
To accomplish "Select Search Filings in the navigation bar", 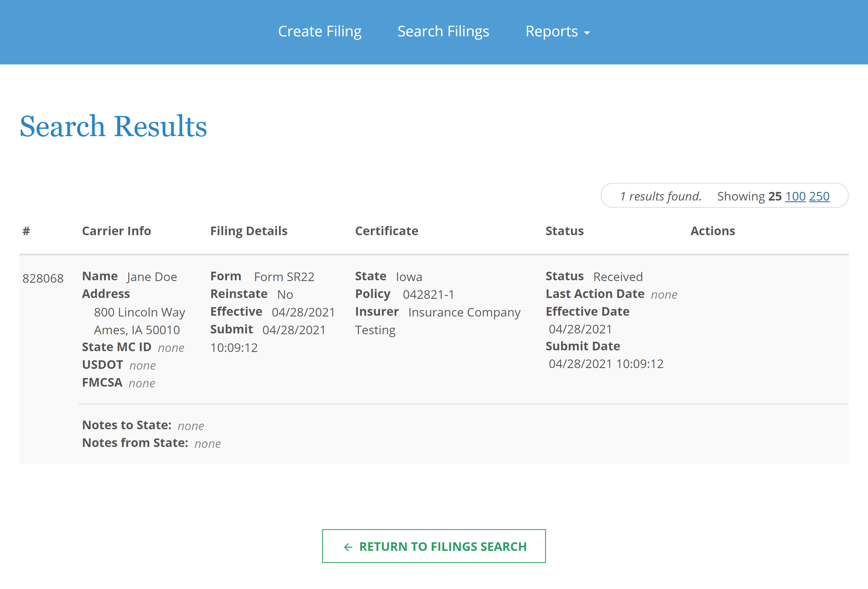I will coord(444,31).
